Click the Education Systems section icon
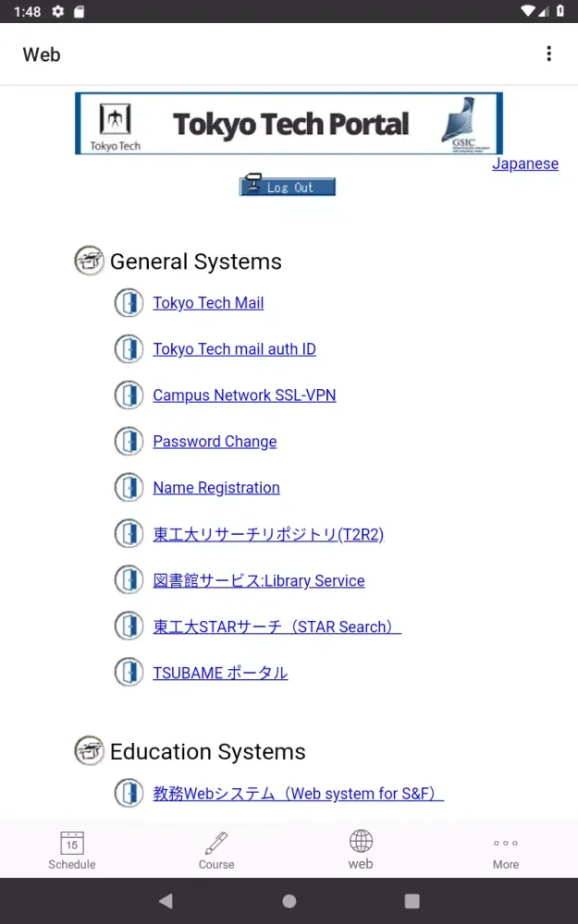This screenshot has width=578, height=924. pos(89,751)
